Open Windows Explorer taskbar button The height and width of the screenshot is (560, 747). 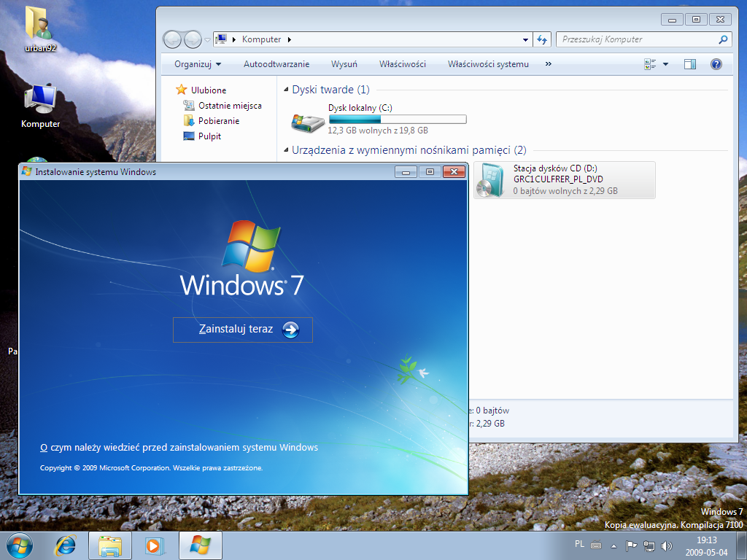pyautogui.click(x=110, y=545)
